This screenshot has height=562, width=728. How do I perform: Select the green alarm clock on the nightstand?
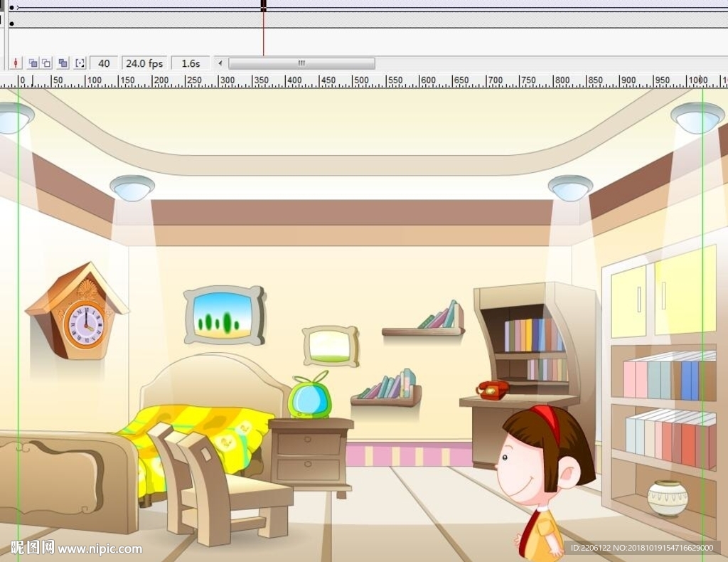[x=310, y=396]
